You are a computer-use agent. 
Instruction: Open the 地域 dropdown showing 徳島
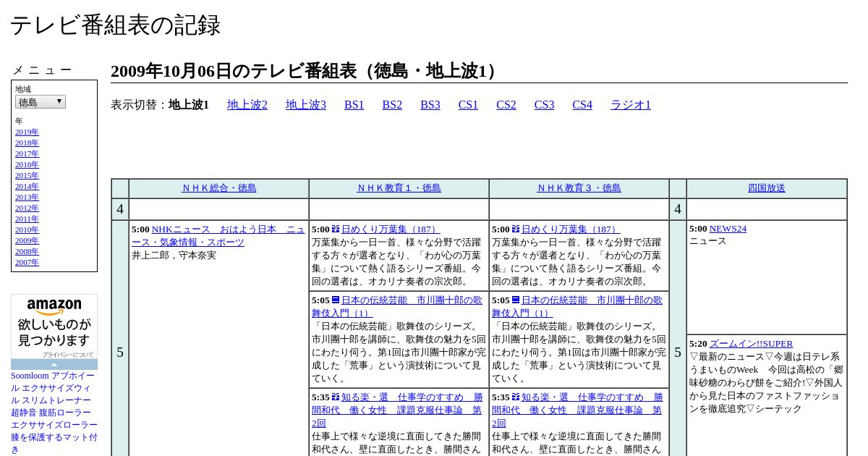click(x=41, y=102)
